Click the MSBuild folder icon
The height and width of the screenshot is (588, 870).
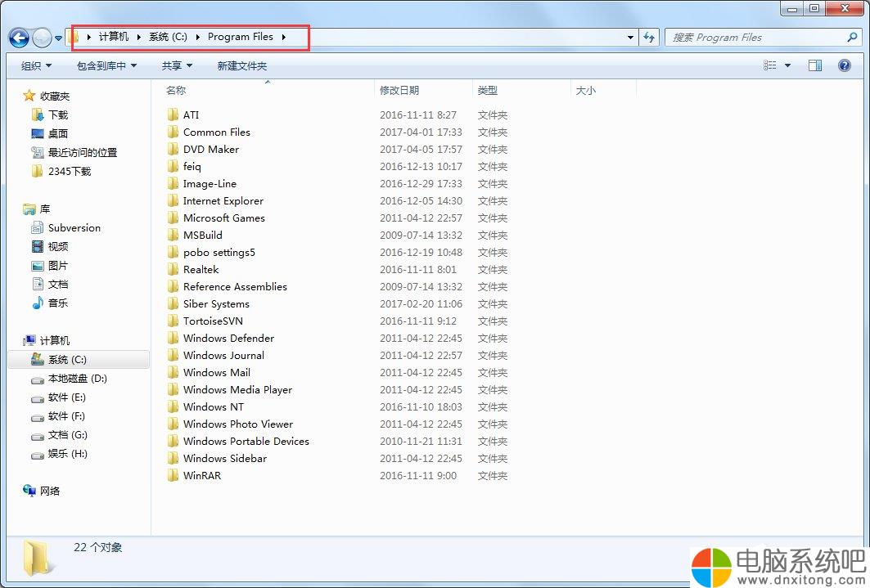pos(174,235)
